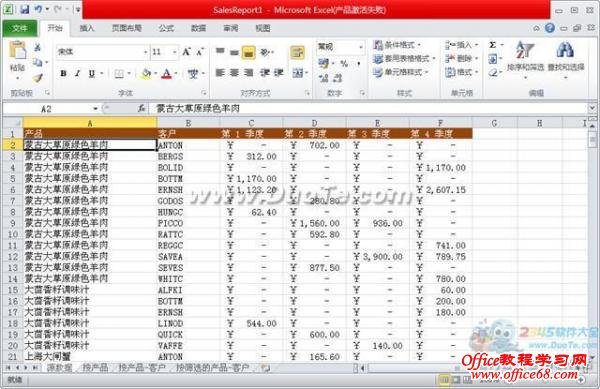The width and height of the screenshot is (600, 389).
Task: Click the Clear eraser icon
Action: point(493,72)
